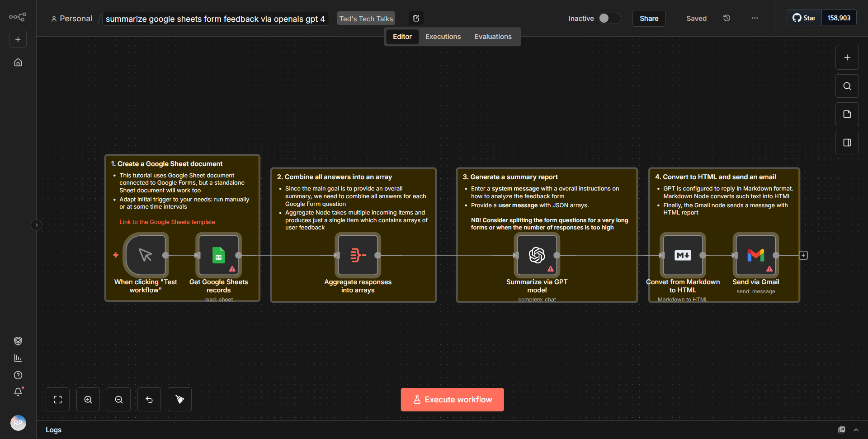Screen dimensions: 868x439
Task: Click the plus icon in left sidebar
Action: (18, 39)
